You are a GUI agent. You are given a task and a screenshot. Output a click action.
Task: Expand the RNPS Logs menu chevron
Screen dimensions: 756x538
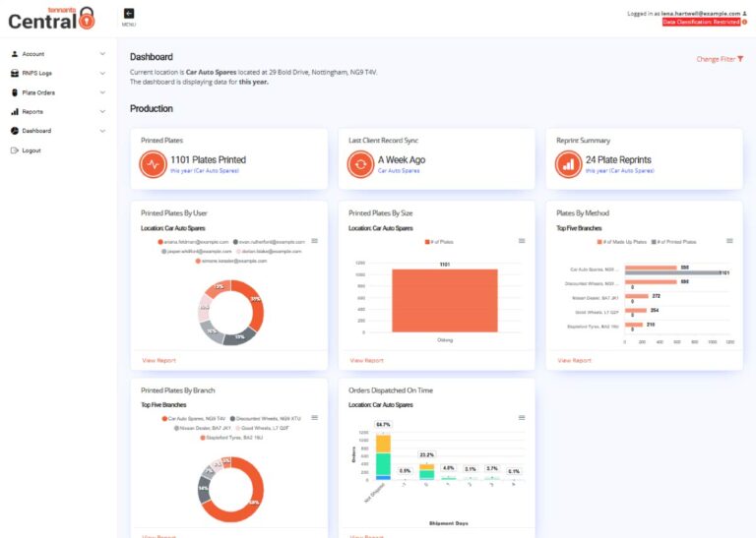point(102,73)
